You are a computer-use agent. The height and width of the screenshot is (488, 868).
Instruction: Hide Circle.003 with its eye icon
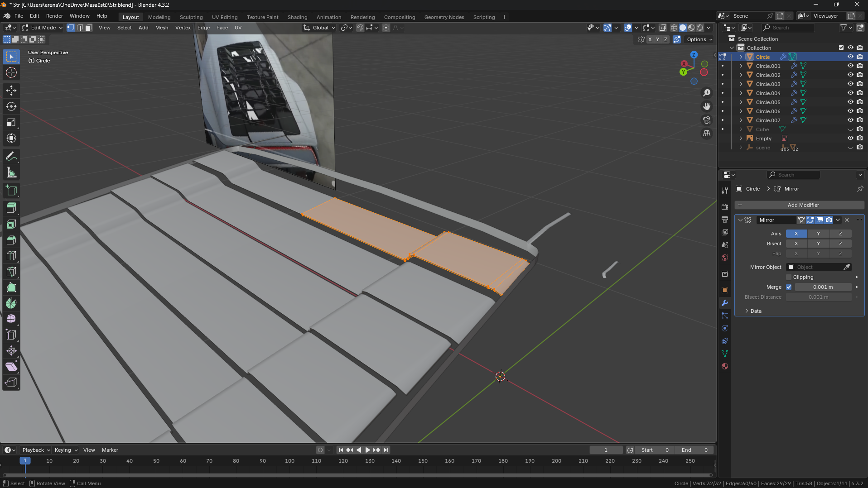[x=850, y=84]
